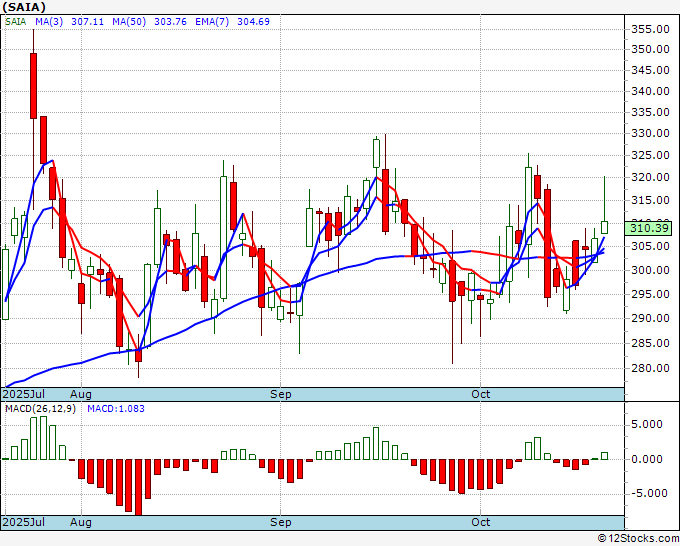Click the 300.00 price axis label
680x546 pixels.
[650, 270]
